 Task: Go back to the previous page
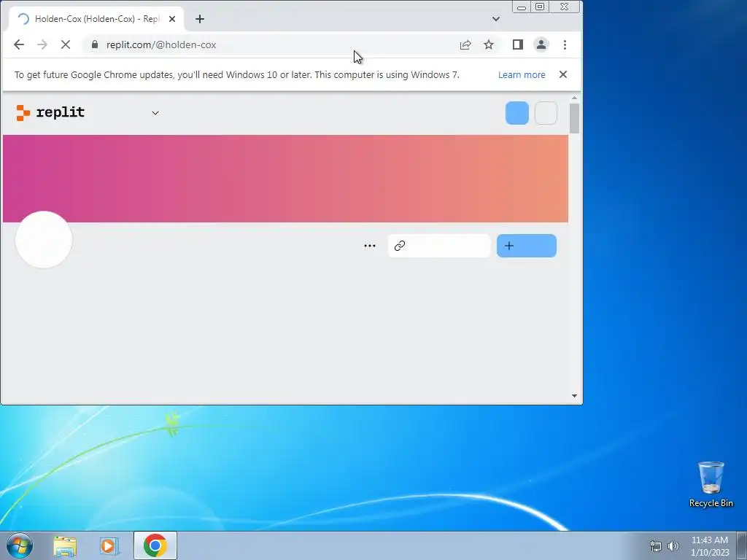tap(19, 44)
